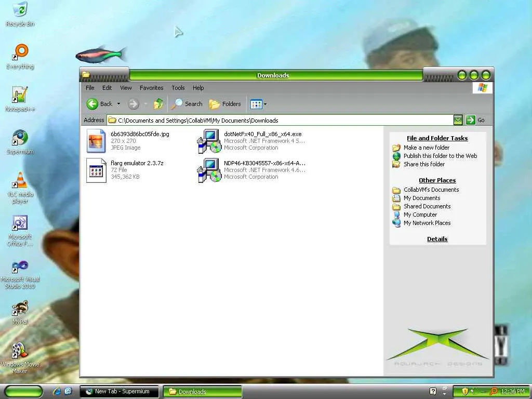Click the folder icon in the address bar
The width and height of the screenshot is (532, 399).
coord(112,120)
